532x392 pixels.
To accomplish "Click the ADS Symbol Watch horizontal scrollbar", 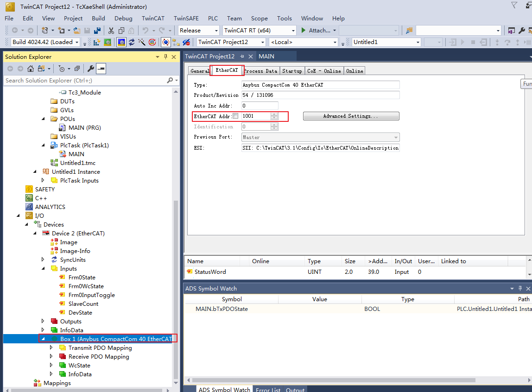I will (334, 380).
